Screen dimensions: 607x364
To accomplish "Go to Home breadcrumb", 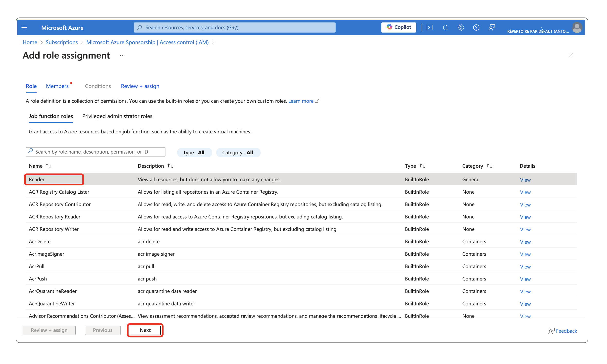I will click(30, 42).
